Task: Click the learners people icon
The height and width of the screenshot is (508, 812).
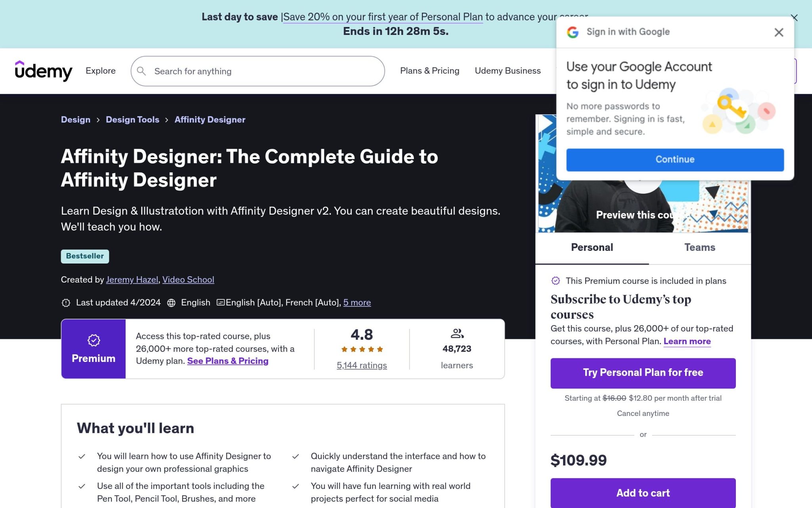Action: pos(457,333)
